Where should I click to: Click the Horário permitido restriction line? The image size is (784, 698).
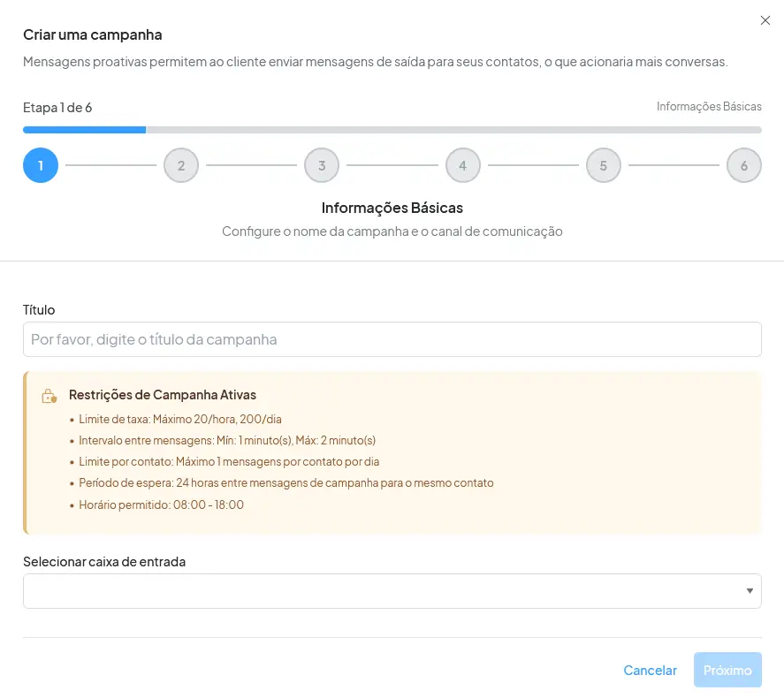point(161,505)
